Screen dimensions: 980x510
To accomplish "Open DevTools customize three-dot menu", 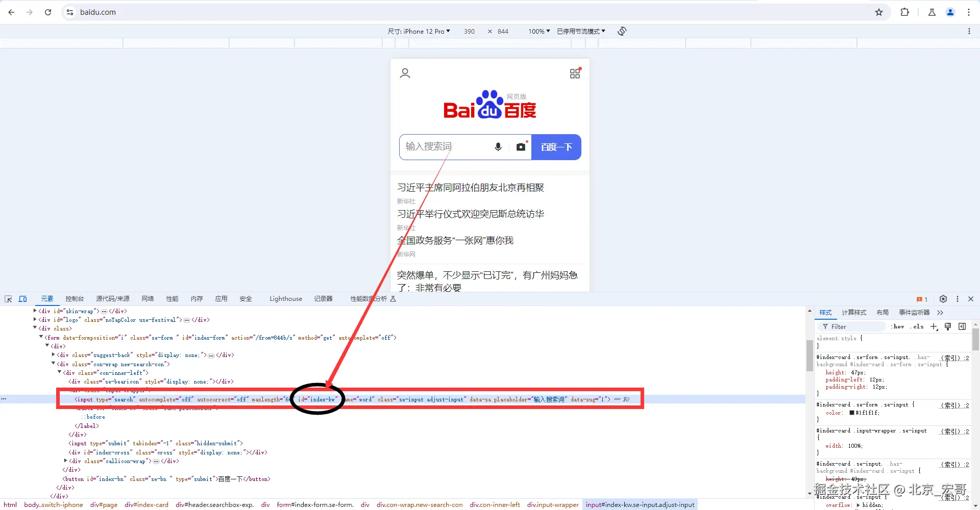I will coord(958,299).
